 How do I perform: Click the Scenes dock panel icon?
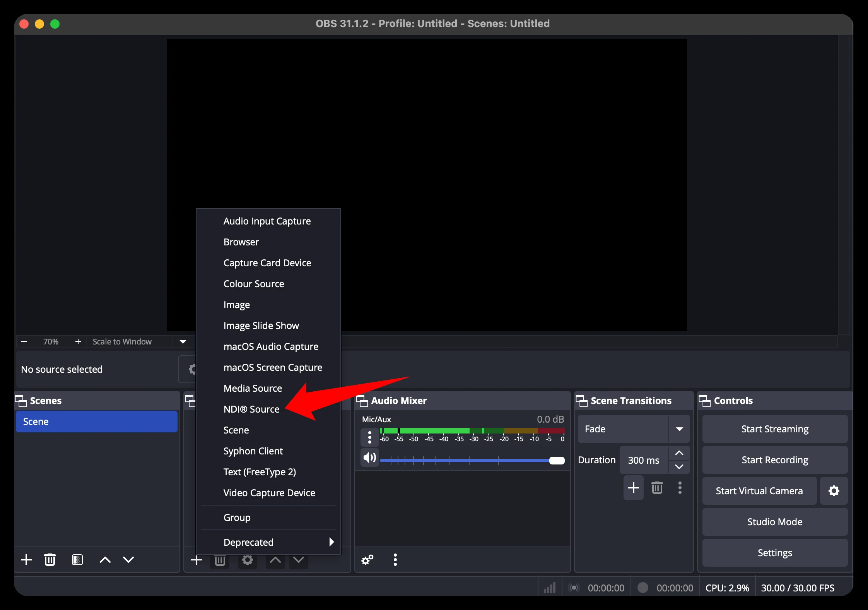[21, 401]
